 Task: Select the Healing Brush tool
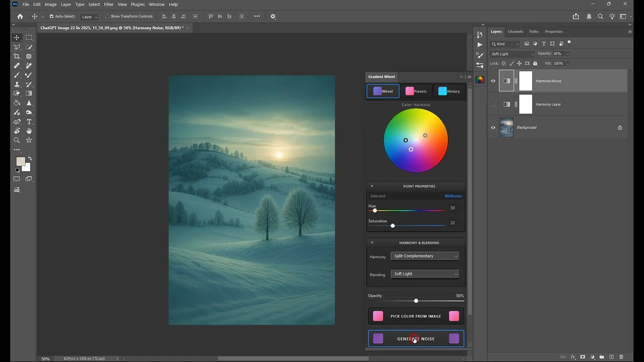(17, 65)
